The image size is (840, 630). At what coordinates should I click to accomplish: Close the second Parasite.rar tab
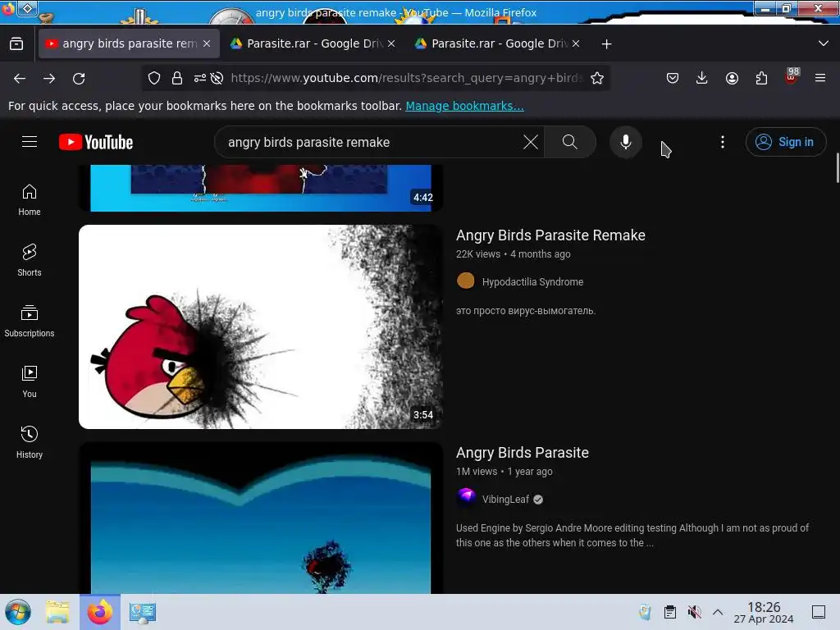[x=576, y=43]
